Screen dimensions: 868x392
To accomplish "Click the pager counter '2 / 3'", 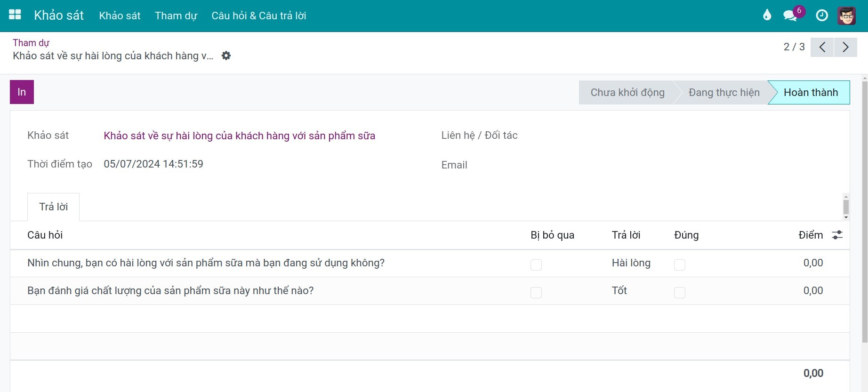I will coord(794,47).
